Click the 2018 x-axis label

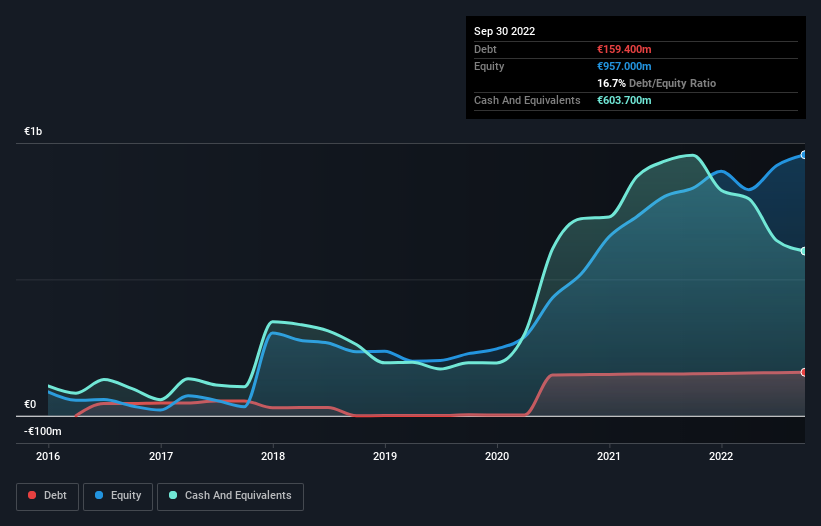point(273,456)
